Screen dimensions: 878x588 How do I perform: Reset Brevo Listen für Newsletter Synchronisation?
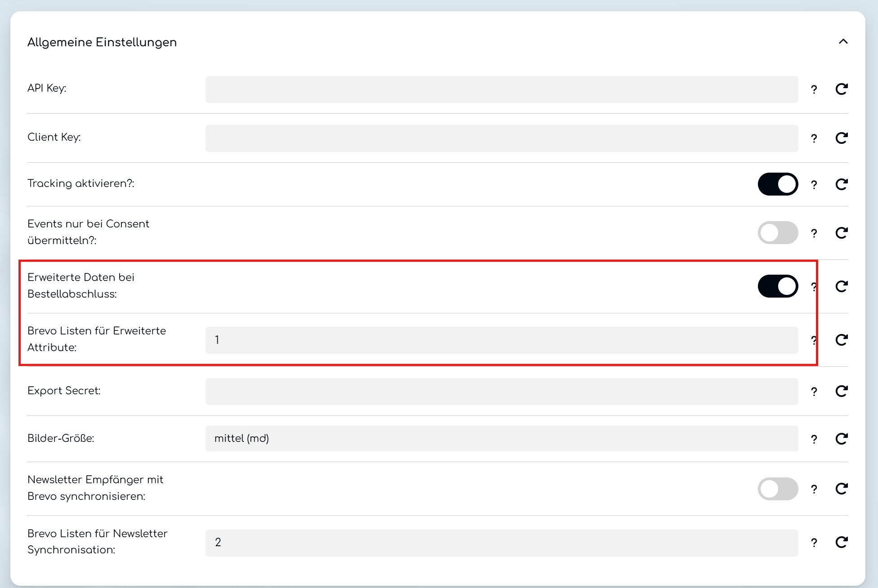pos(841,542)
